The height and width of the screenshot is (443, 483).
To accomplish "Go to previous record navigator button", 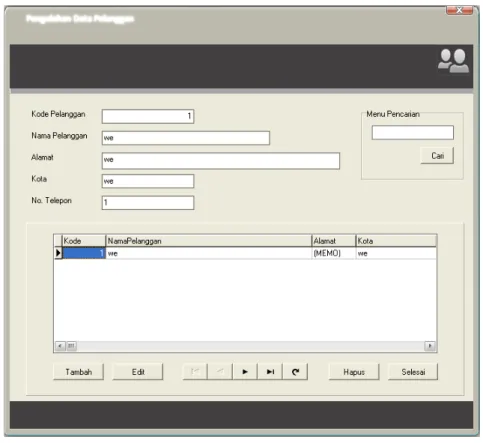I will click(220, 371).
